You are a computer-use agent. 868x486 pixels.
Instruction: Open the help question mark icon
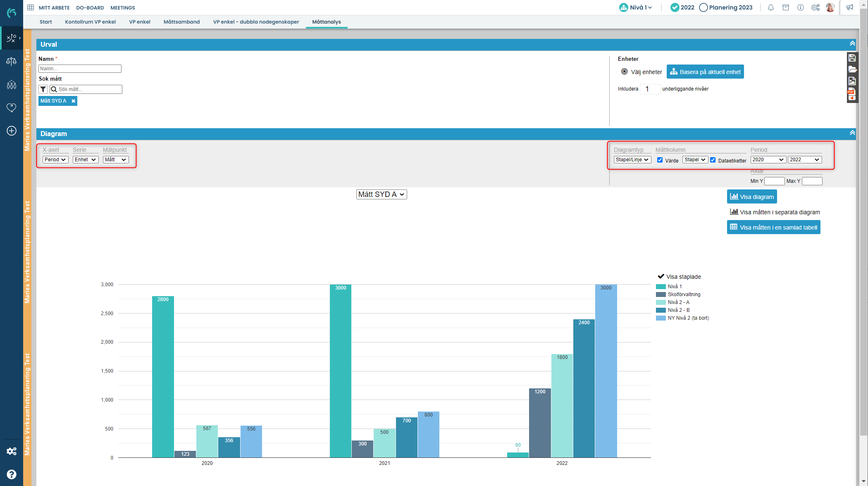click(x=12, y=474)
